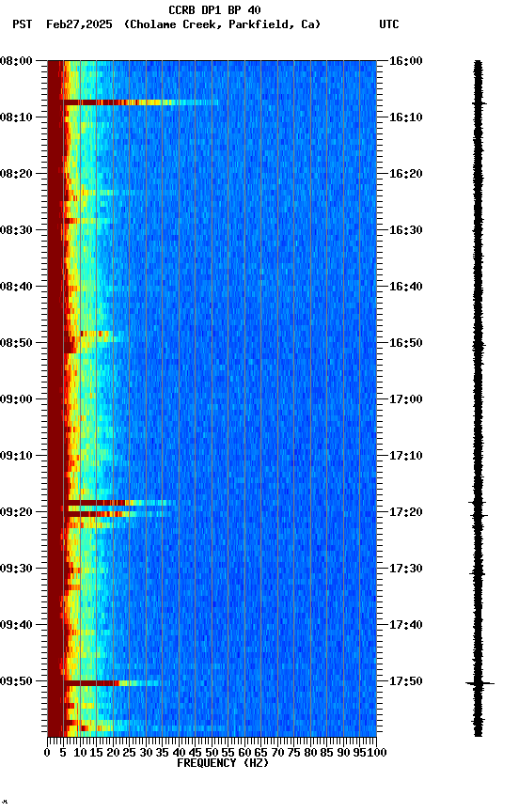The width and height of the screenshot is (519, 812).
Task: Click the '17:30' UTC time label
Action: [406, 569]
